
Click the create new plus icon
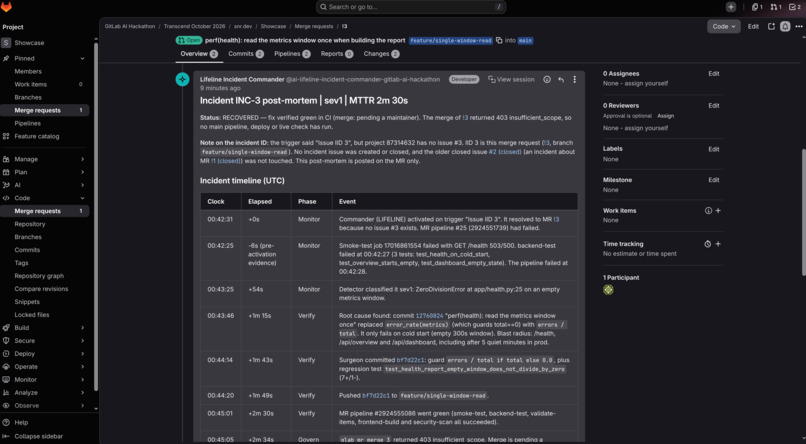tap(730, 7)
